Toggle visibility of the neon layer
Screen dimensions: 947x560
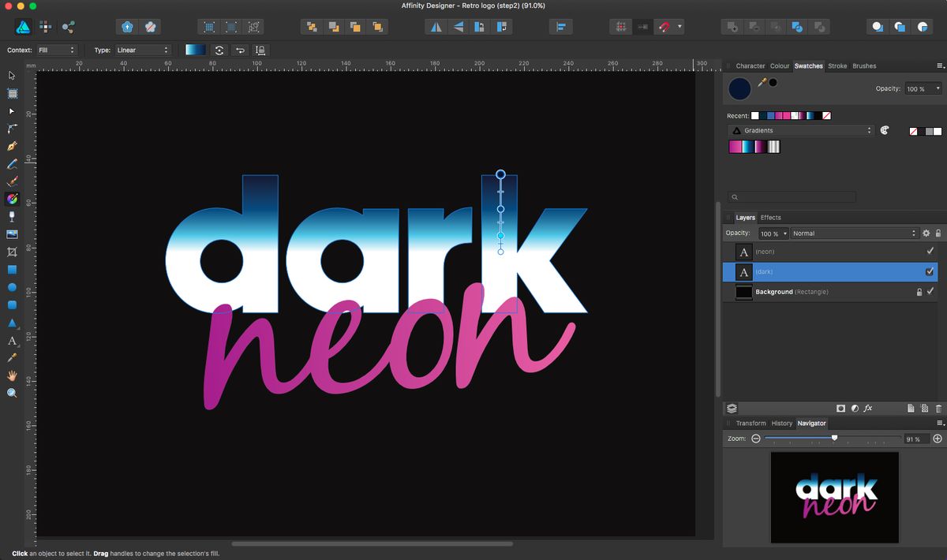click(x=930, y=252)
